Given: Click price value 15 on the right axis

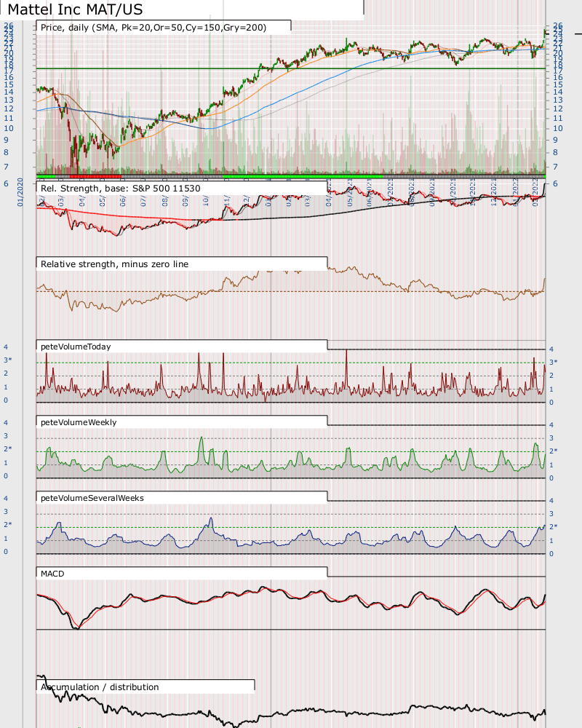Looking at the screenshot, I should (557, 84).
